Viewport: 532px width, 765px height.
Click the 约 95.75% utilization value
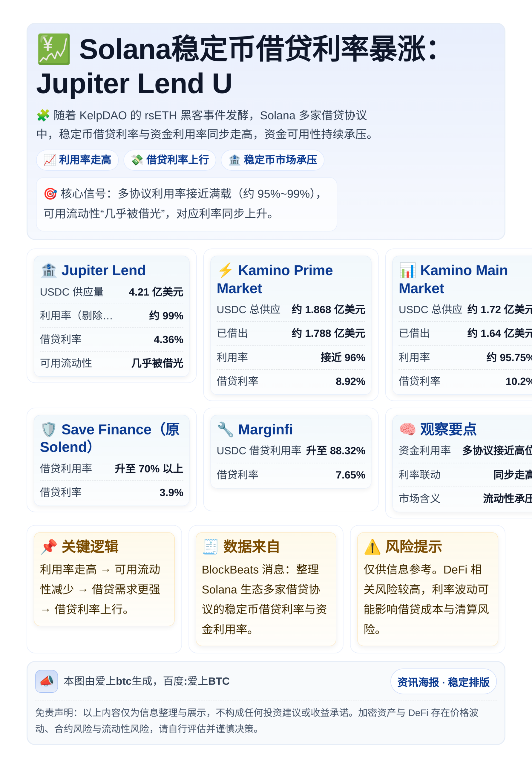[x=509, y=357]
